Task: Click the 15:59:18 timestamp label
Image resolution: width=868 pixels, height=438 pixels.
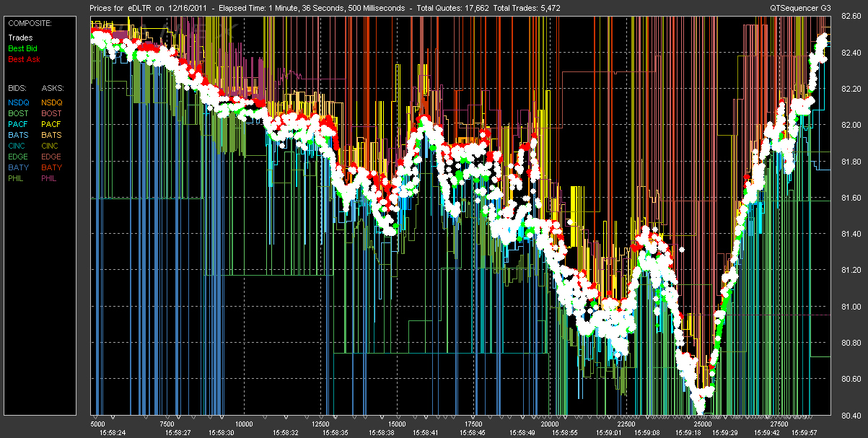Action: pos(688,433)
